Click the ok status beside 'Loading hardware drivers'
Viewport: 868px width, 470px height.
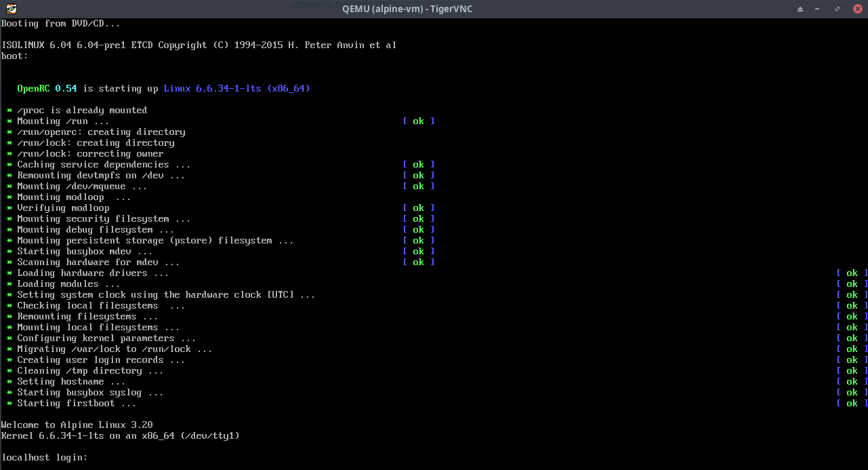pyautogui.click(x=852, y=273)
